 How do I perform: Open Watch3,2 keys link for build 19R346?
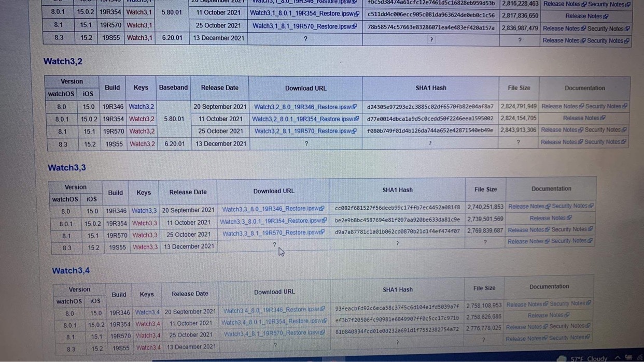click(x=142, y=107)
